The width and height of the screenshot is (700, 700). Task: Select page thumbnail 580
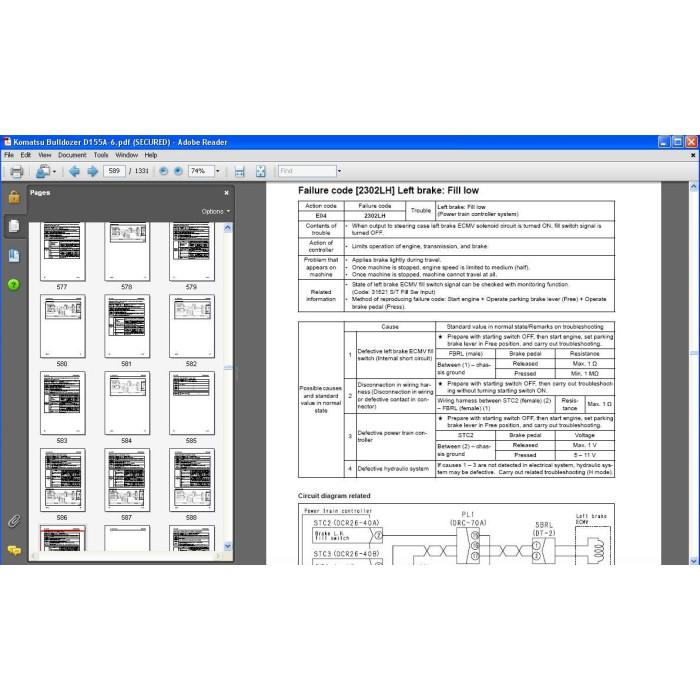62,326
